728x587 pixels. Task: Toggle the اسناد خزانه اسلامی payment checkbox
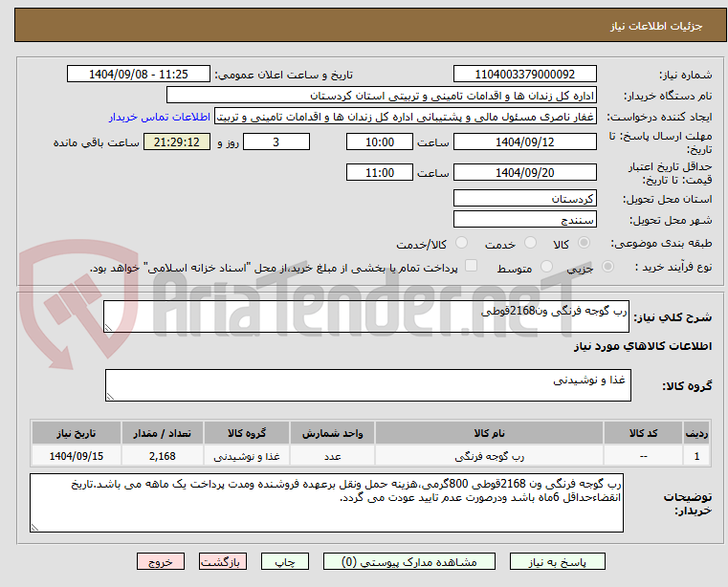(x=471, y=266)
